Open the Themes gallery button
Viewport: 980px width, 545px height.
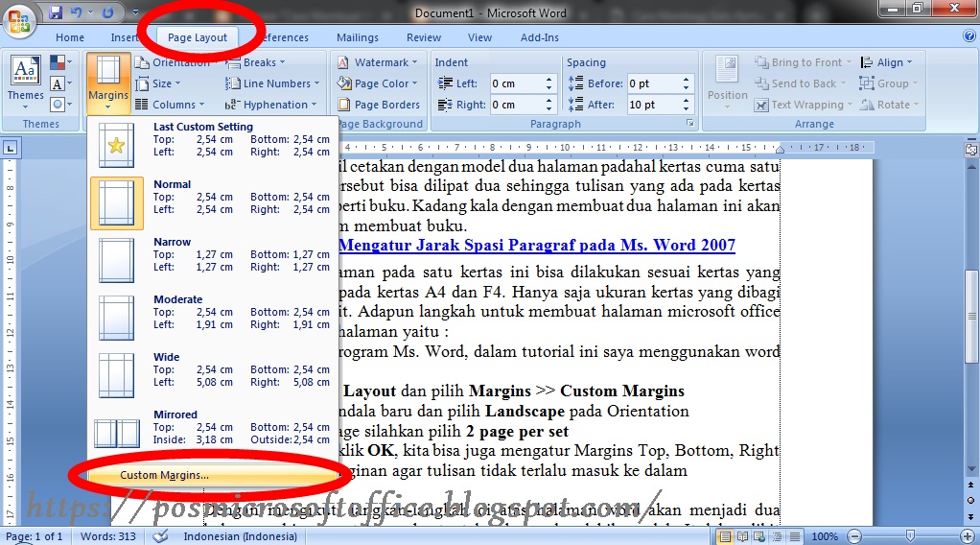[25, 83]
